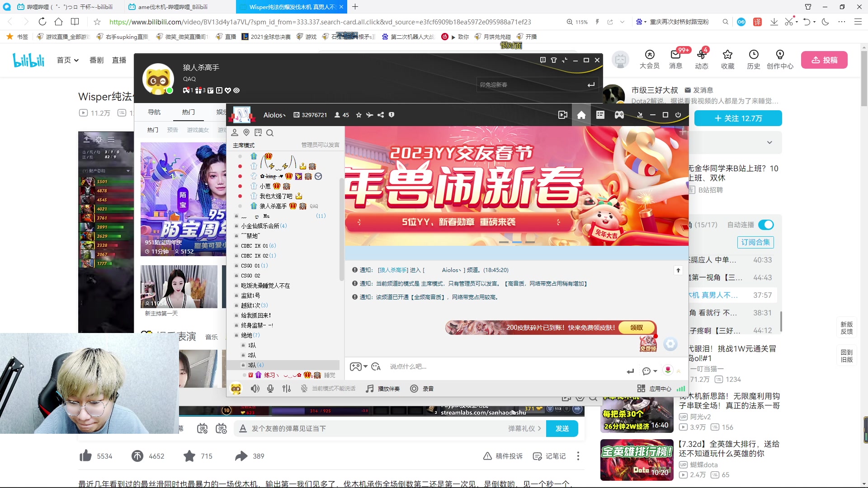Screen dimensions: 868x488
Task: Open the 直播 menu in Bilibili header
Action: (x=119, y=60)
